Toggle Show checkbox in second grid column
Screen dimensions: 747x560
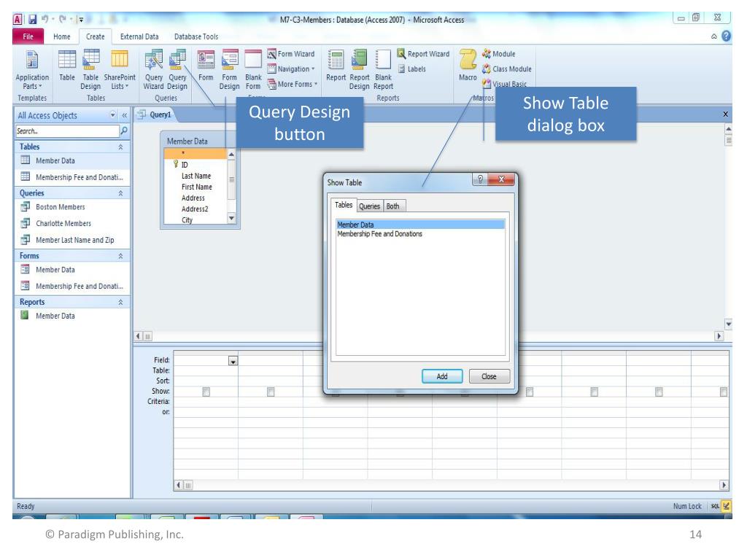[271, 392]
